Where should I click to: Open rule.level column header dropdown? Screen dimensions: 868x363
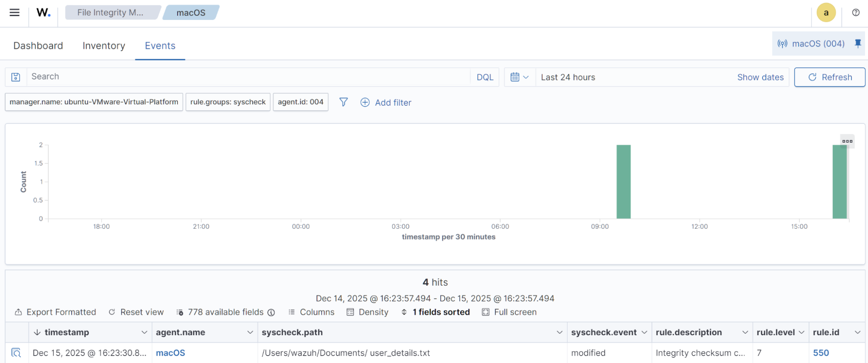[x=802, y=332]
